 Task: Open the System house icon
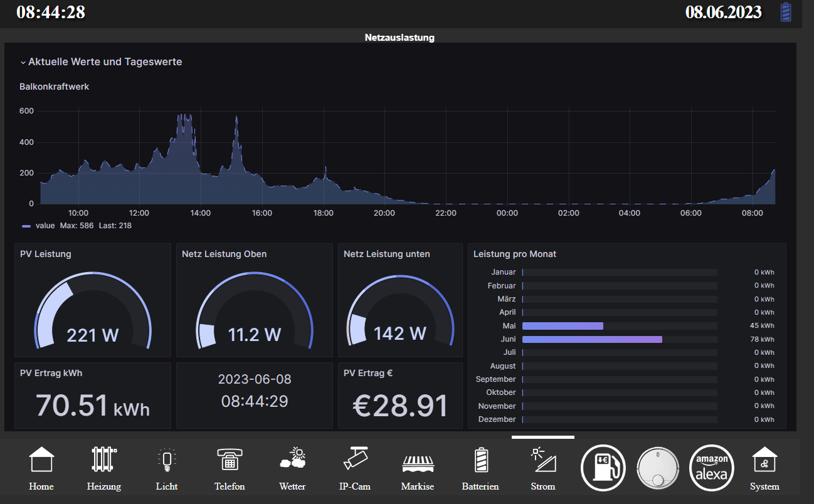764,460
